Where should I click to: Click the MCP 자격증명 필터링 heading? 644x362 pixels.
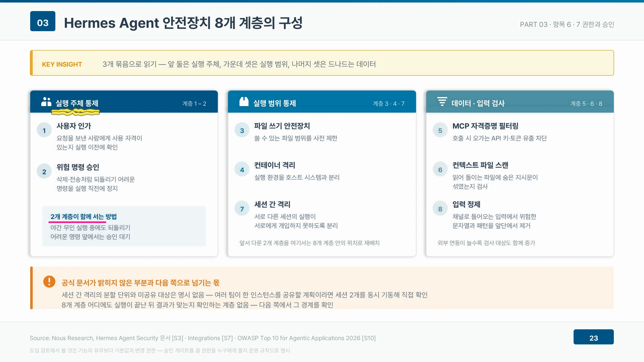click(x=485, y=126)
